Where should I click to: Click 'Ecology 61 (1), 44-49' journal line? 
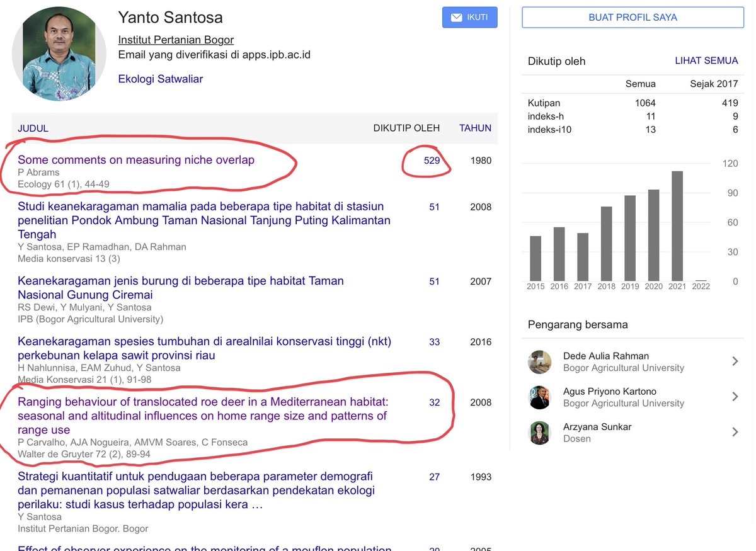coord(63,185)
